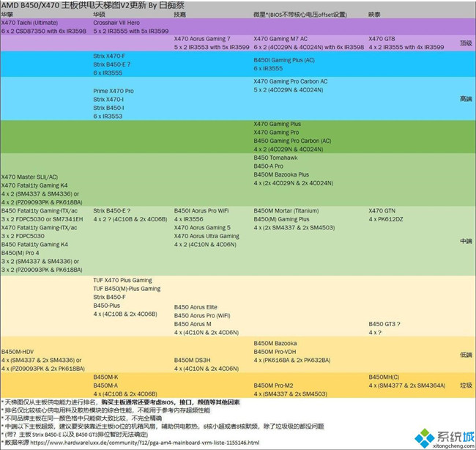
Task: Click the 'Prime X470 Pro' entry
Action: point(114,91)
